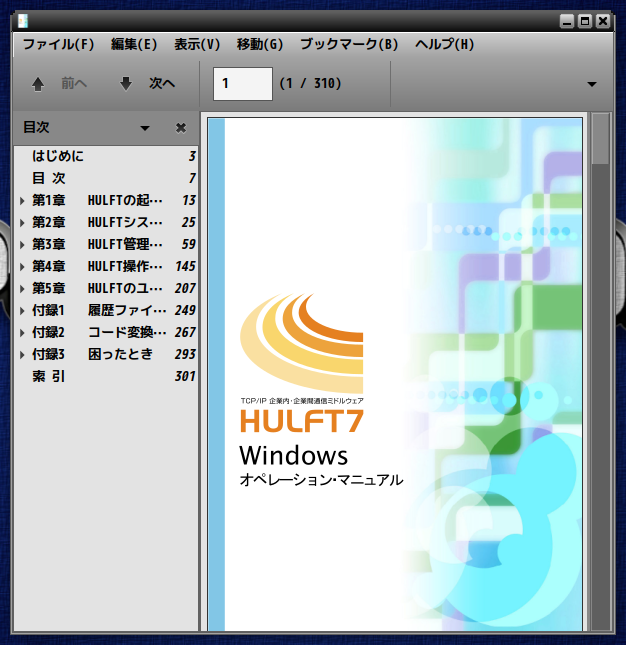The width and height of the screenshot is (626, 645).
Task: Click the previous page up-arrow icon
Action: (x=38, y=84)
